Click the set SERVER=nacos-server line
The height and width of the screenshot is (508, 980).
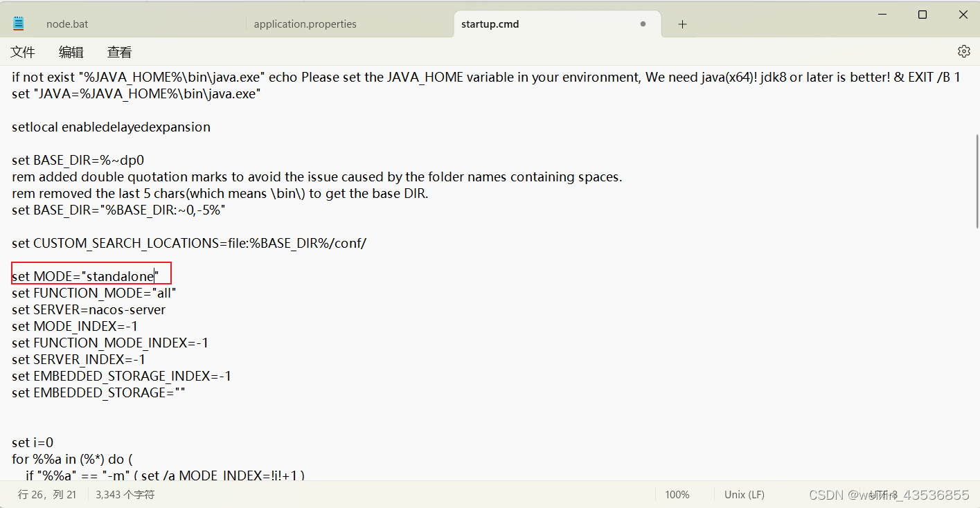tap(89, 309)
